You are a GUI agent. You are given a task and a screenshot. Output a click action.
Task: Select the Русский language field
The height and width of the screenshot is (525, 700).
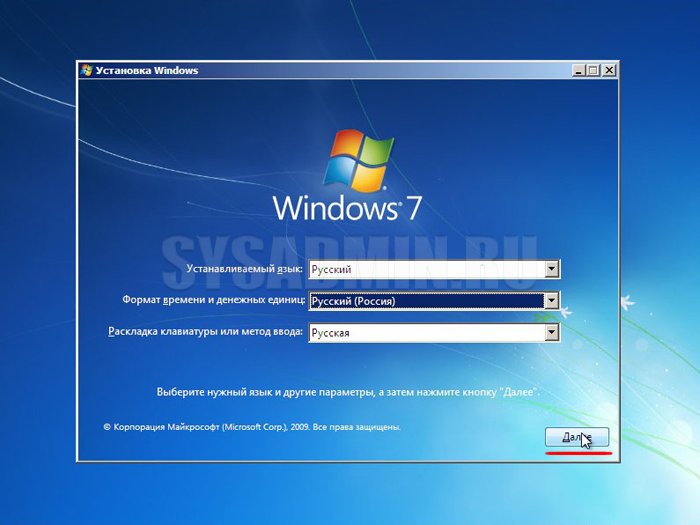426,269
